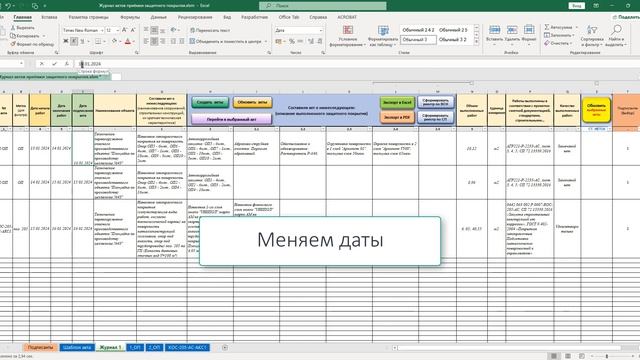This screenshot has height=360, width=640.
Task: Increase the cell indent
Action: pyautogui.click(x=182, y=41)
